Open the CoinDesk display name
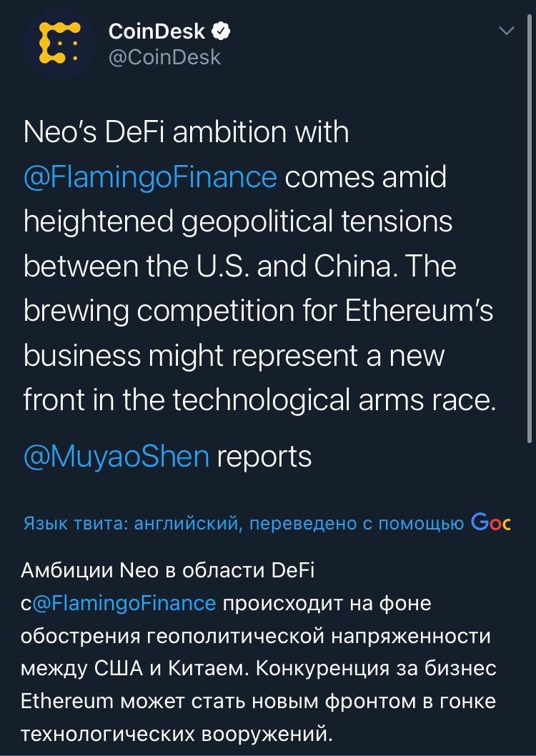Screen dimensions: 536x756 point(157,31)
